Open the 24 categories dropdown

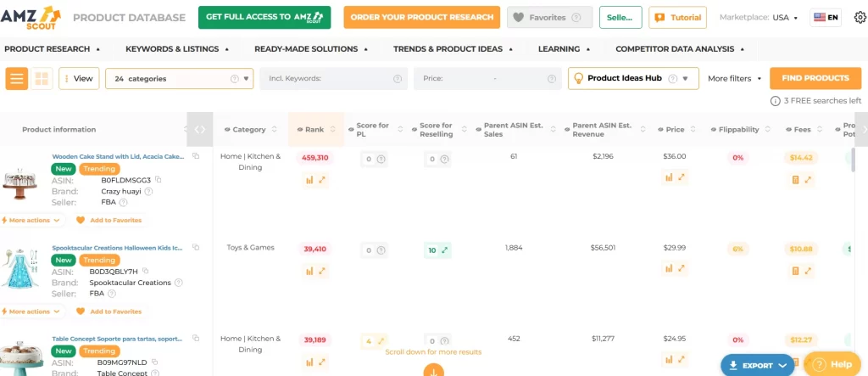180,78
